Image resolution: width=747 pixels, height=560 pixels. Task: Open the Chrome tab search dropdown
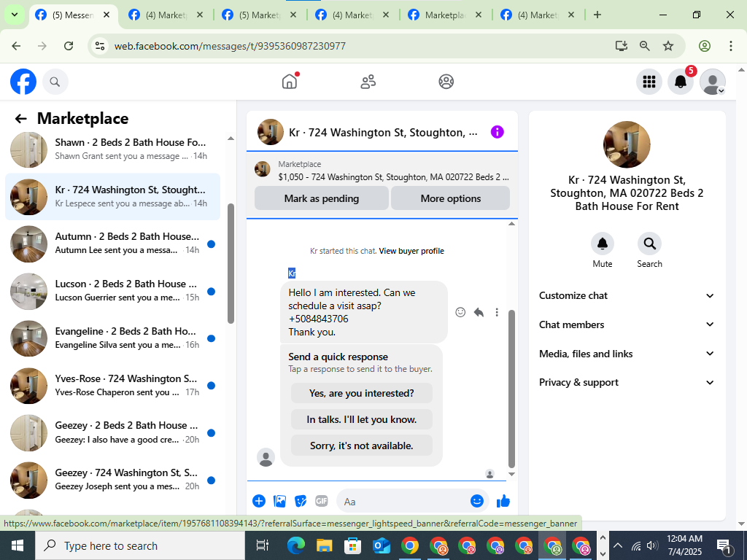click(15, 15)
